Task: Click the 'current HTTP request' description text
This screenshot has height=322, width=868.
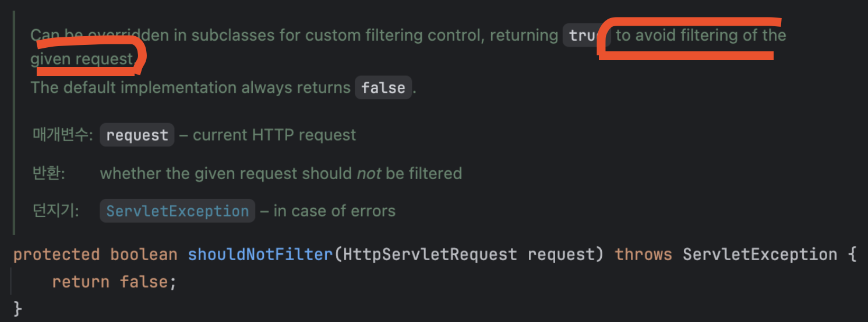Action: [274, 135]
